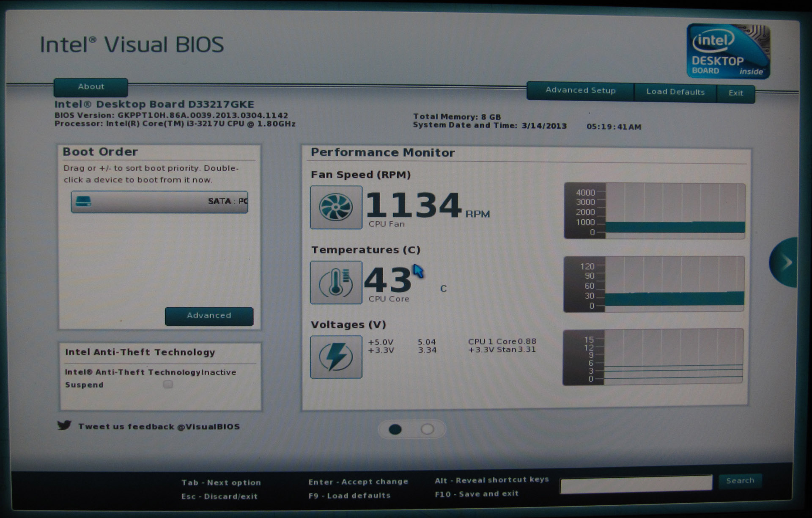The width and height of the screenshot is (812, 518).
Task: Click the system date 3/14/2013
Action: coord(544,126)
